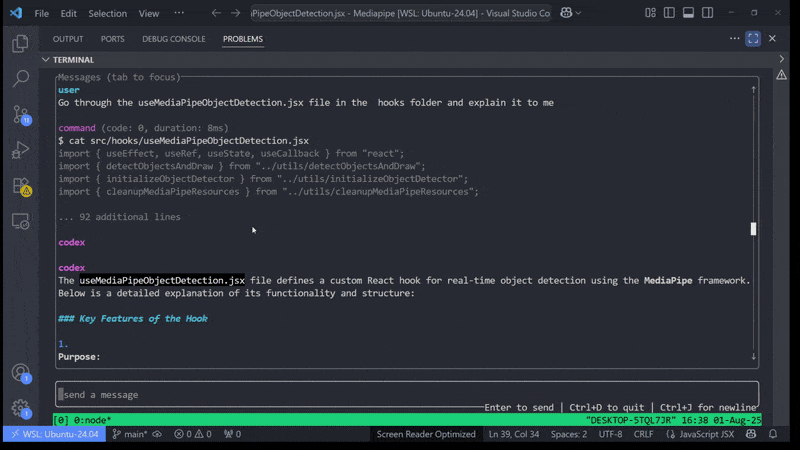Open the Run and Debug view

tap(20, 150)
